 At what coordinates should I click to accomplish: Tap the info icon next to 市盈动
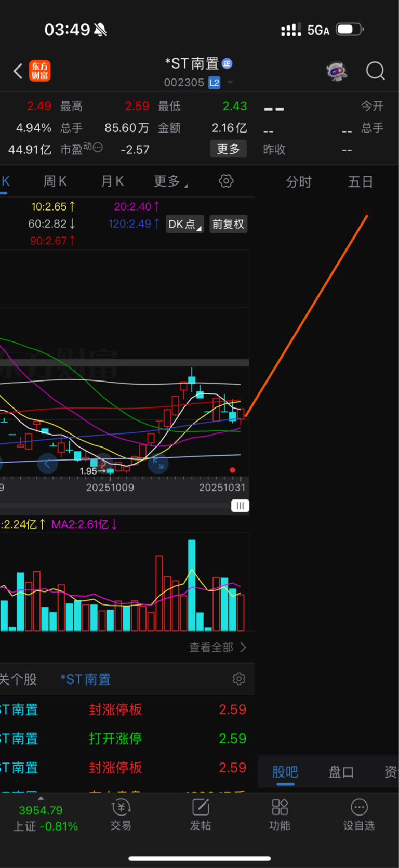pos(98,148)
